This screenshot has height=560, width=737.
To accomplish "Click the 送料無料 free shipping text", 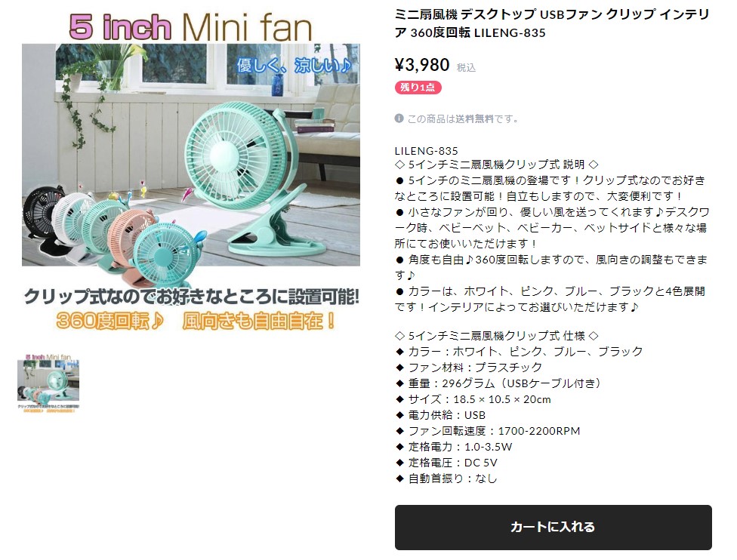I will (x=474, y=118).
